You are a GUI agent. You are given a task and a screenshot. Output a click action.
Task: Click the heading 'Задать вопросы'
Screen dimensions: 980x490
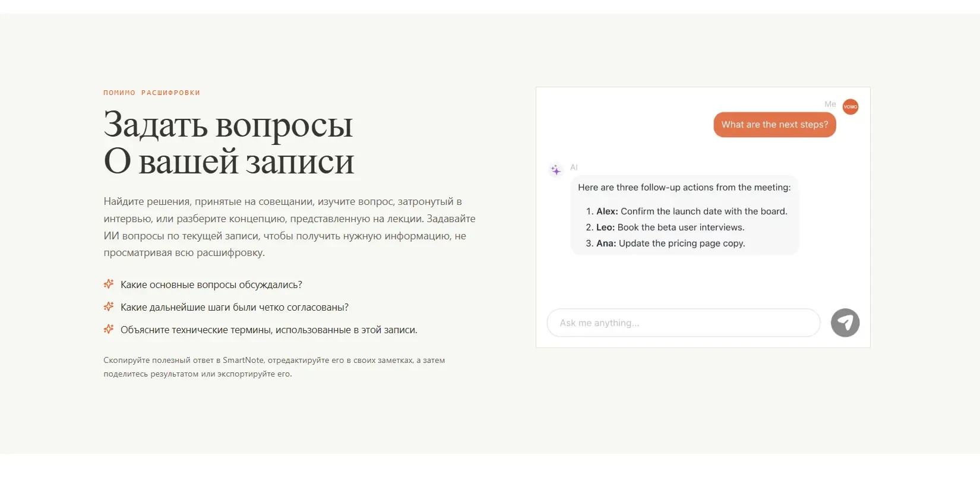tap(228, 125)
